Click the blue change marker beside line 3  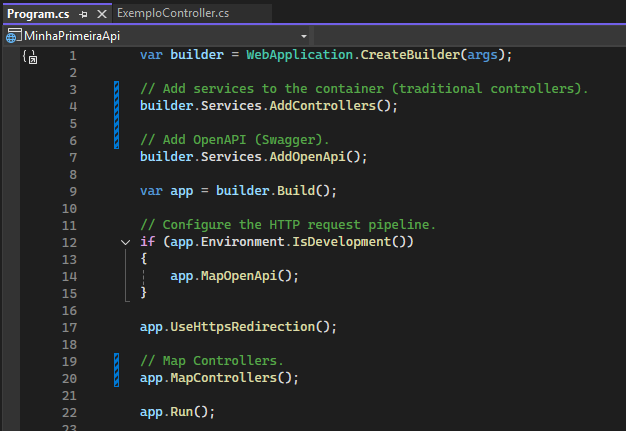(117, 89)
